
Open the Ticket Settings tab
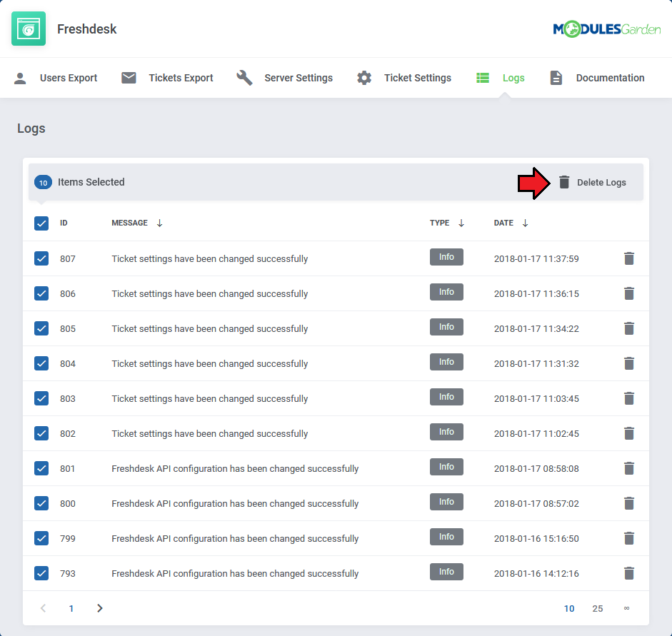404,78
